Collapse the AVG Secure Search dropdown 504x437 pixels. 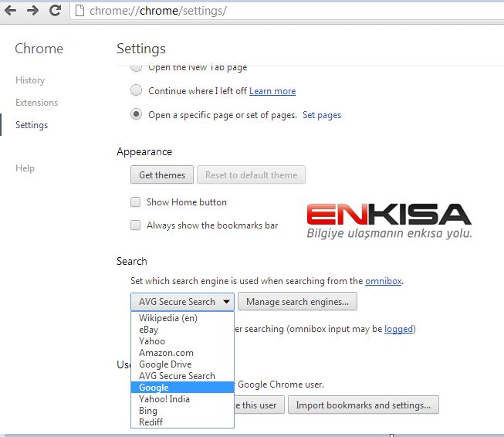pyautogui.click(x=182, y=302)
